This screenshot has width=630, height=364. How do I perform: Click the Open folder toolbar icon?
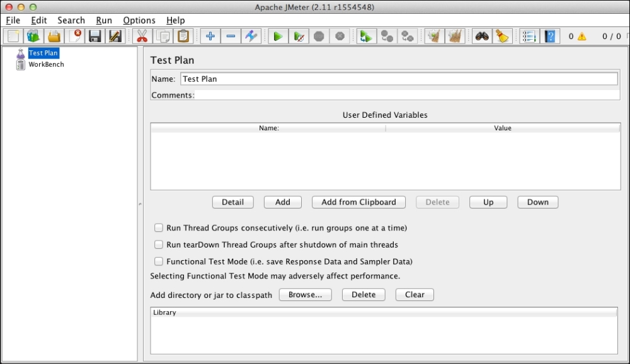point(54,36)
